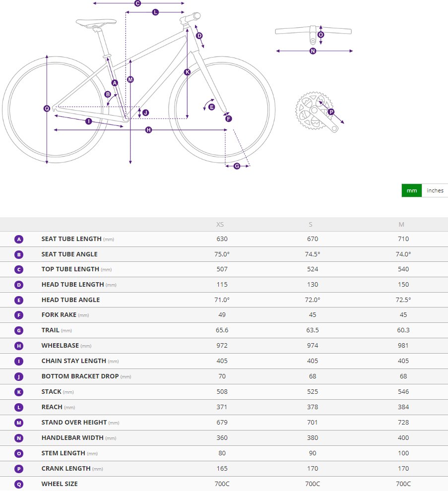Viewport: 448px width, 491px height.
Task: Click the Chain Stay Length row label
Action: point(73,361)
